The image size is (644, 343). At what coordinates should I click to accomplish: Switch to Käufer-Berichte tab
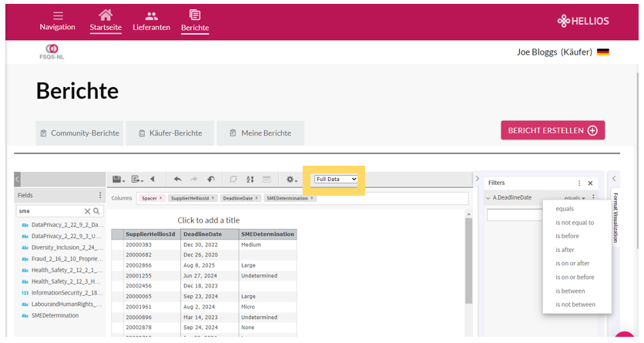(170, 133)
